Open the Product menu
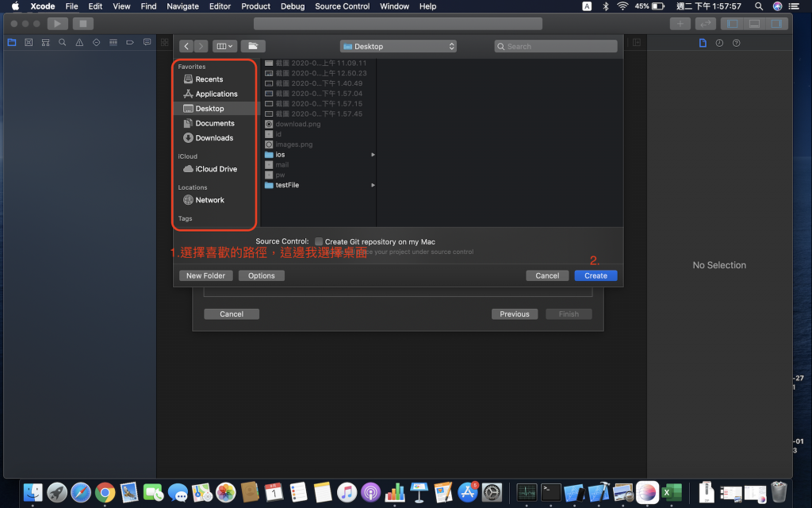 pyautogui.click(x=256, y=6)
